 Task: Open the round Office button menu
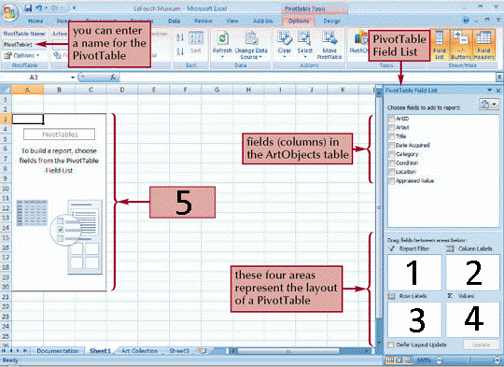click(9, 12)
